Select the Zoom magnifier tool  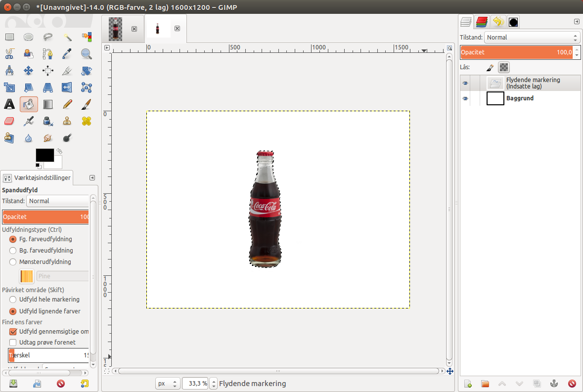[87, 54]
